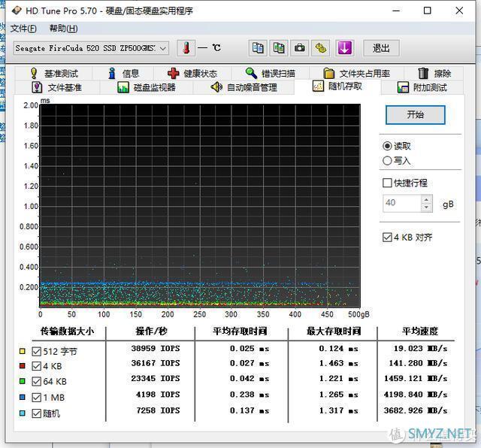
Task: Expand the Seagate FireCuda drive dropdown
Action: click(x=163, y=48)
